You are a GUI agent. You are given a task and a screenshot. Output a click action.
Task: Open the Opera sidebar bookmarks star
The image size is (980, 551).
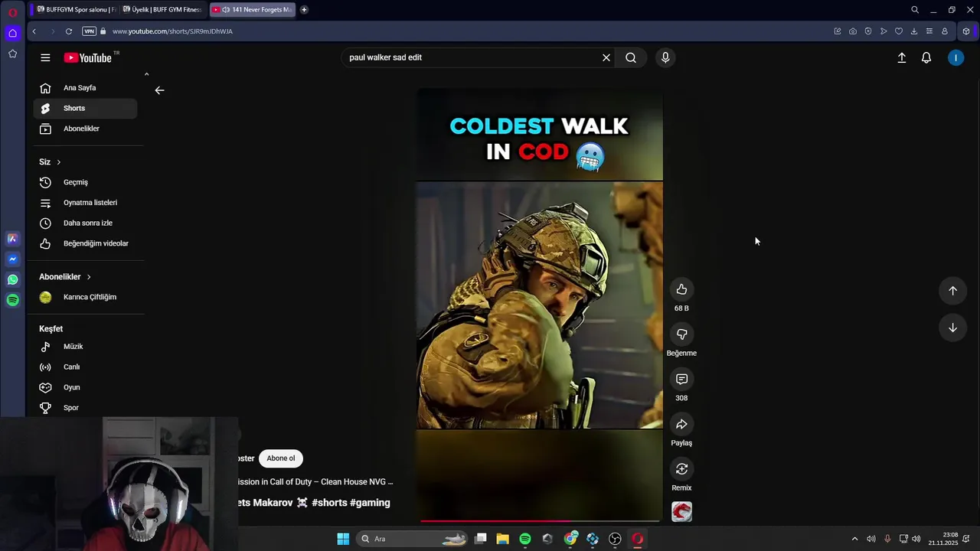click(x=12, y=54)
